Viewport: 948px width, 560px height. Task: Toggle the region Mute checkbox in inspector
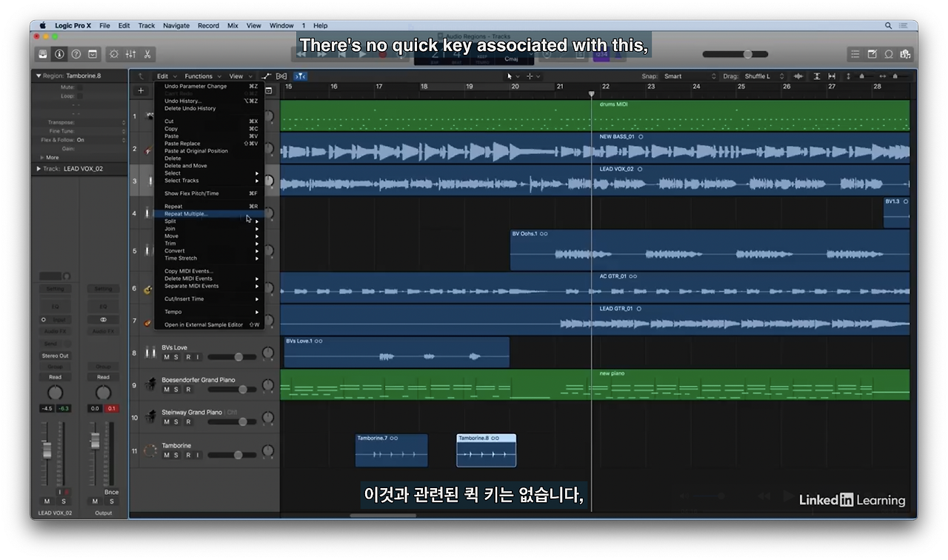tap(79, 87)
